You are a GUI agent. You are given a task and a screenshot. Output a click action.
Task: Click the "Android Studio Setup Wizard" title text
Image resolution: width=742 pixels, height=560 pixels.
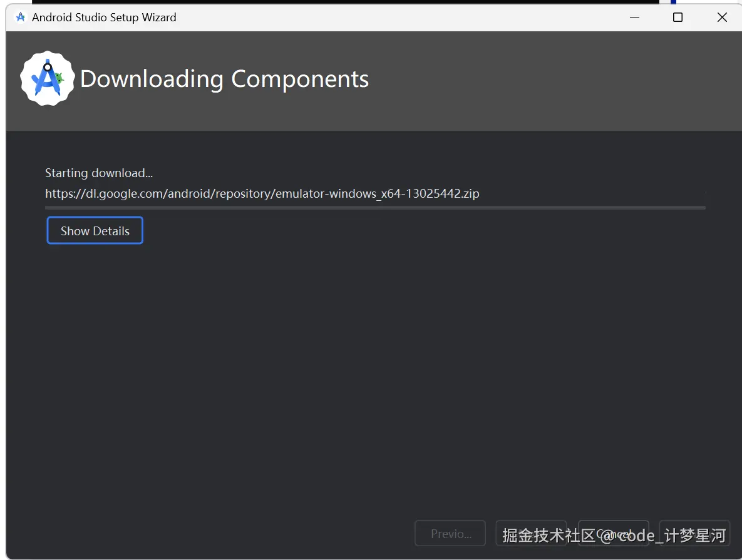click(x=104, y=18)
